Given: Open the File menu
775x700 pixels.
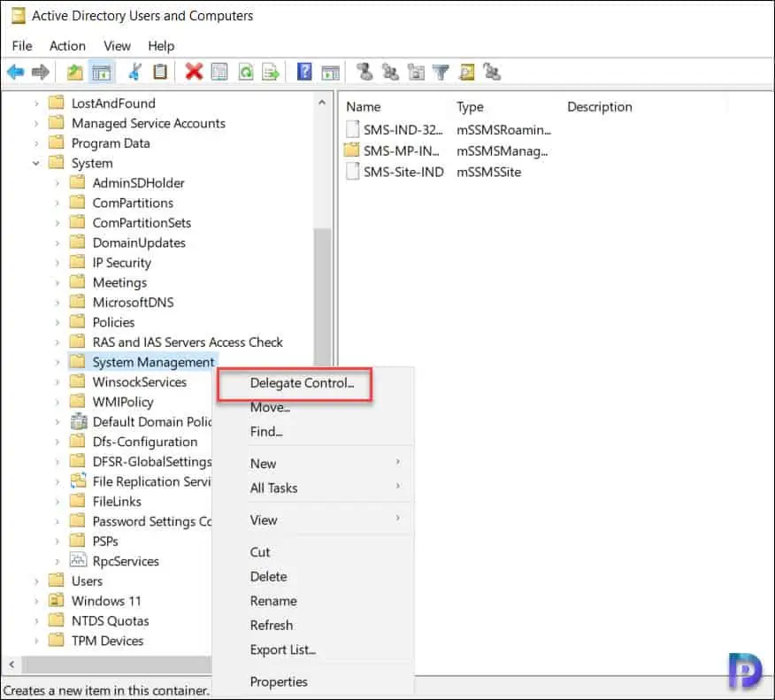Looking at the screenshot, I should click(x=22, y=46).
